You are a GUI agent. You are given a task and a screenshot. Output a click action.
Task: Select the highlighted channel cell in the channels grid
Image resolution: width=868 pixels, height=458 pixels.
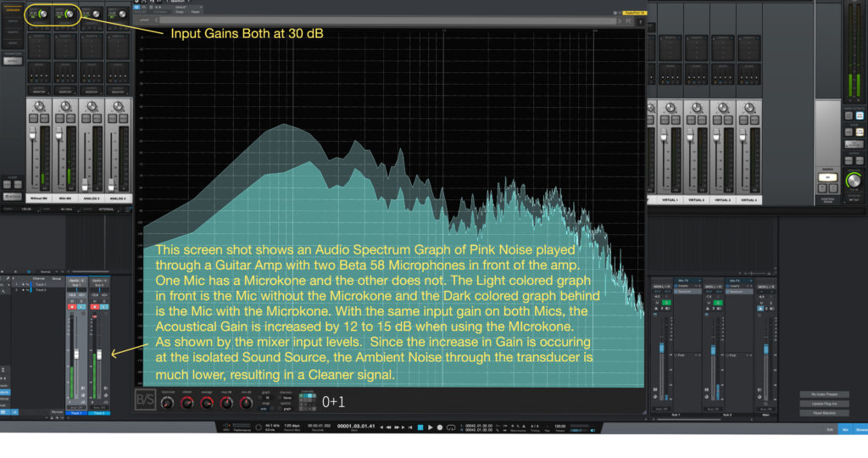point(309,397)
